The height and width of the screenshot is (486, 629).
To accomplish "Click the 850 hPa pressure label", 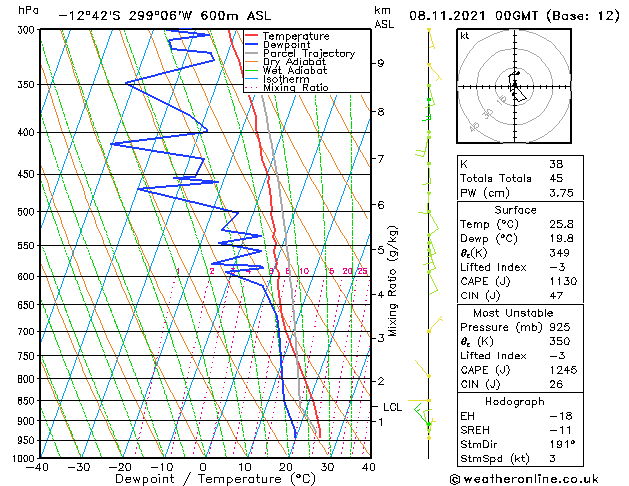I will point(28,401).
